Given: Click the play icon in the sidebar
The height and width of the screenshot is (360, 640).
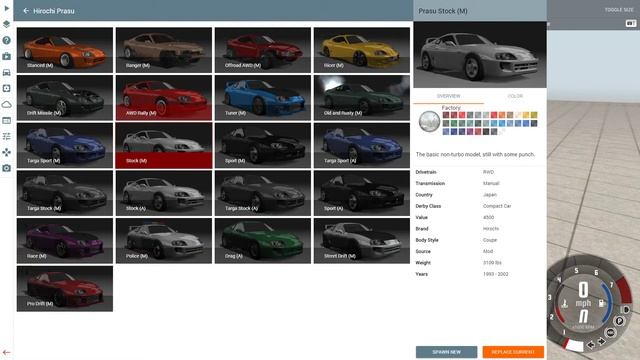Looking at the screenshot, I should pyautogui.click(x=7, y=8).
